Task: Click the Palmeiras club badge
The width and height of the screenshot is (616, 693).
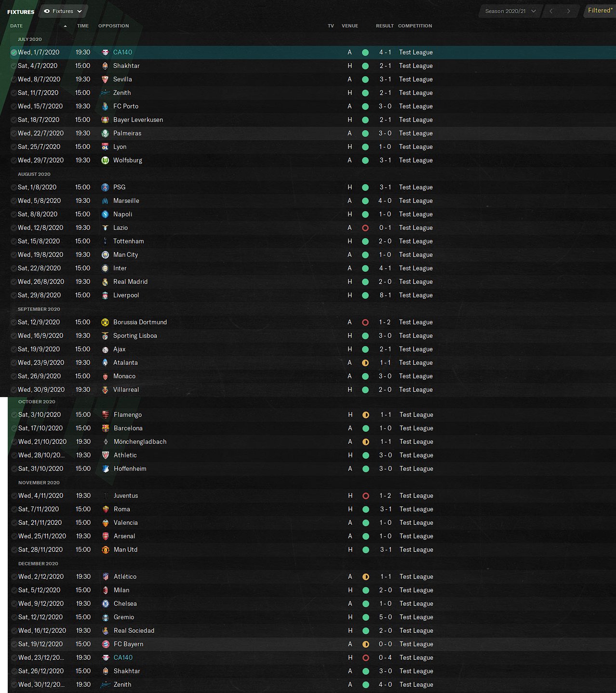Action: [105, 133]
